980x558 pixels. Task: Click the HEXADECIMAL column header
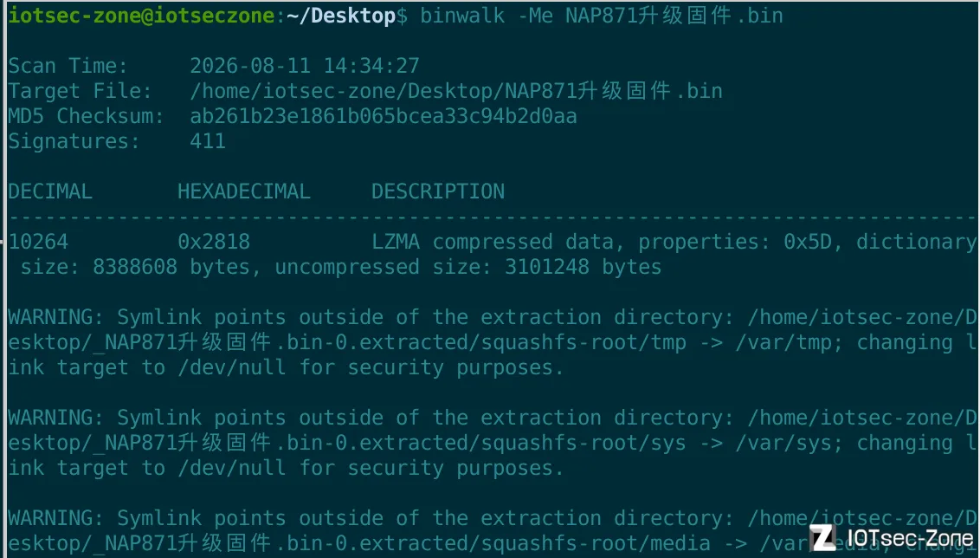click(244, 191)
